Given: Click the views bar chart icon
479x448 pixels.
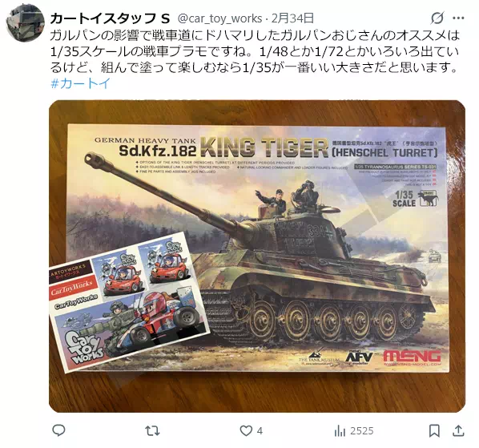Looking at the screenshot, I should [340, 431].
